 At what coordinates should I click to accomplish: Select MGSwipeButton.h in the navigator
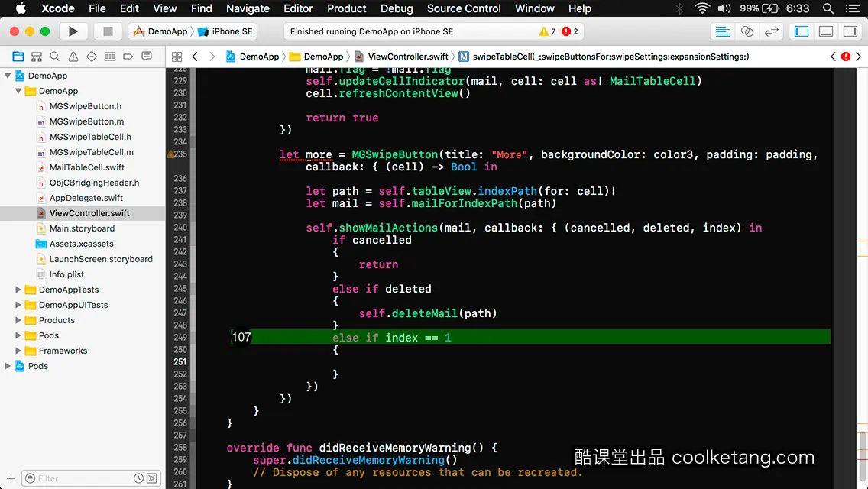coord(86,106)
